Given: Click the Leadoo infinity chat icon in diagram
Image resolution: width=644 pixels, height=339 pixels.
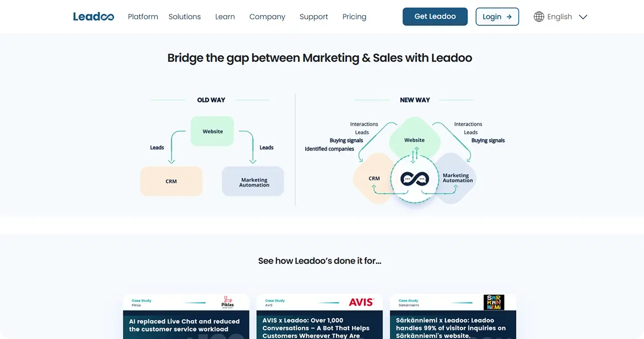Looking at the screenshot, I should point(415,179).
